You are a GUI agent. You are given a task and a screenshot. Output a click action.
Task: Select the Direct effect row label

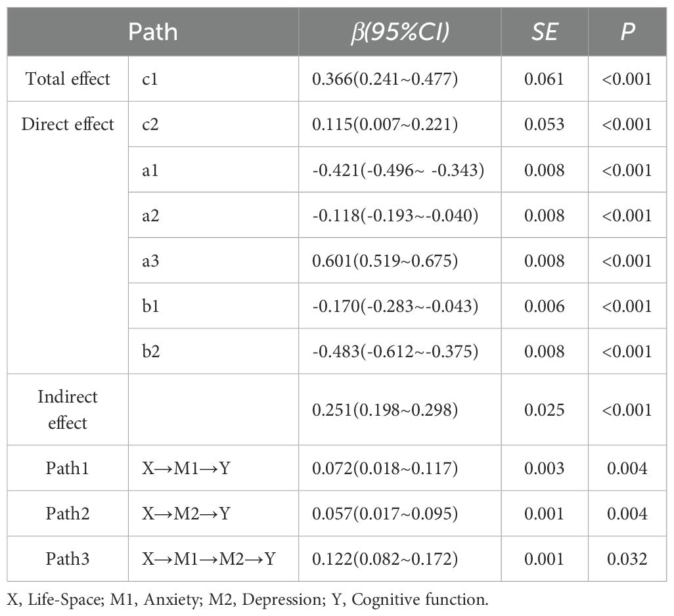point(68,124)
